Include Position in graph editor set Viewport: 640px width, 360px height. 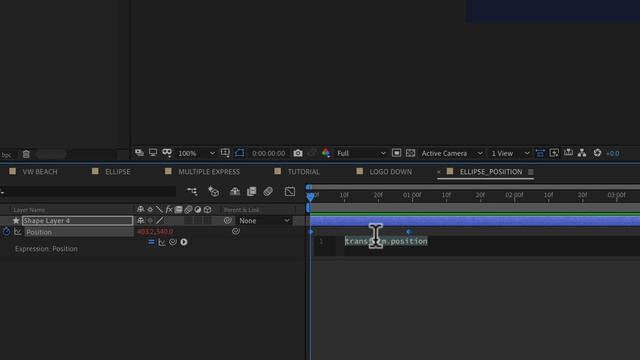coord(18,231)
